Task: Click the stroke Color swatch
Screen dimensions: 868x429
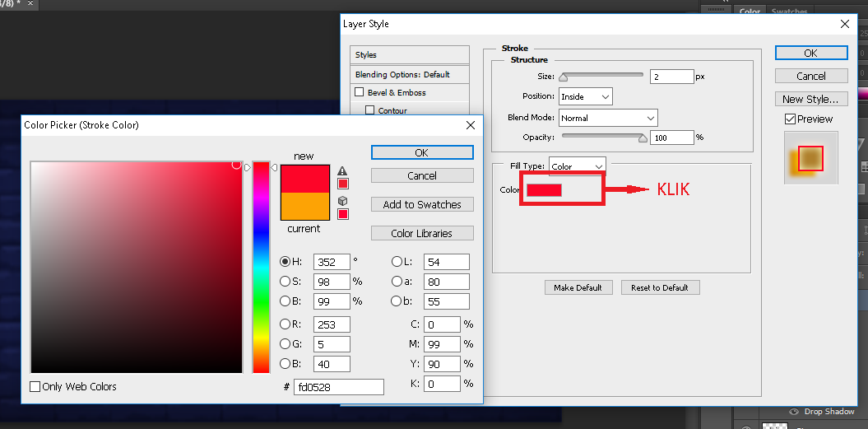Action: (x=544, y=190)
